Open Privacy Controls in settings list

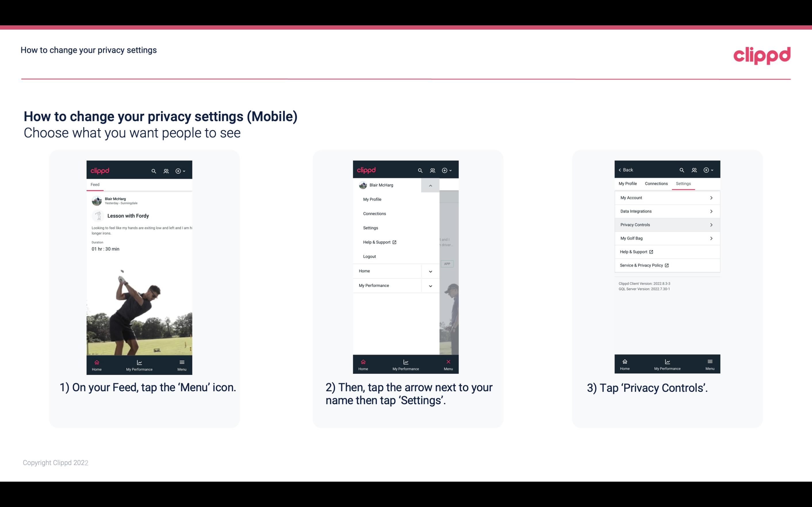click(667, 224)
